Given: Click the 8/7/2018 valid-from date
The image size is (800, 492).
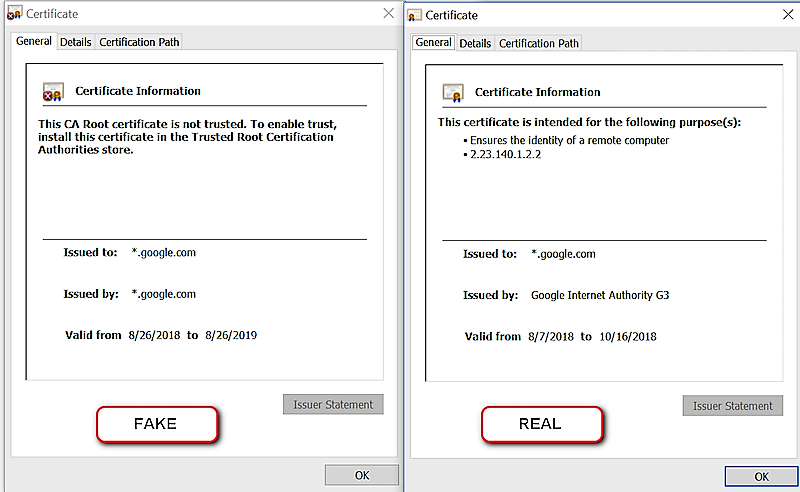Looking at the screenshot, I should 551,337.
